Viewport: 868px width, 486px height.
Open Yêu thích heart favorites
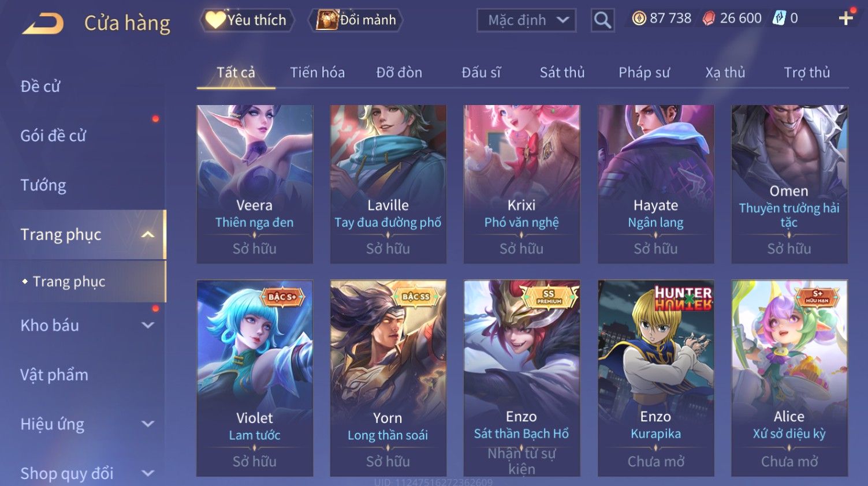247,20
